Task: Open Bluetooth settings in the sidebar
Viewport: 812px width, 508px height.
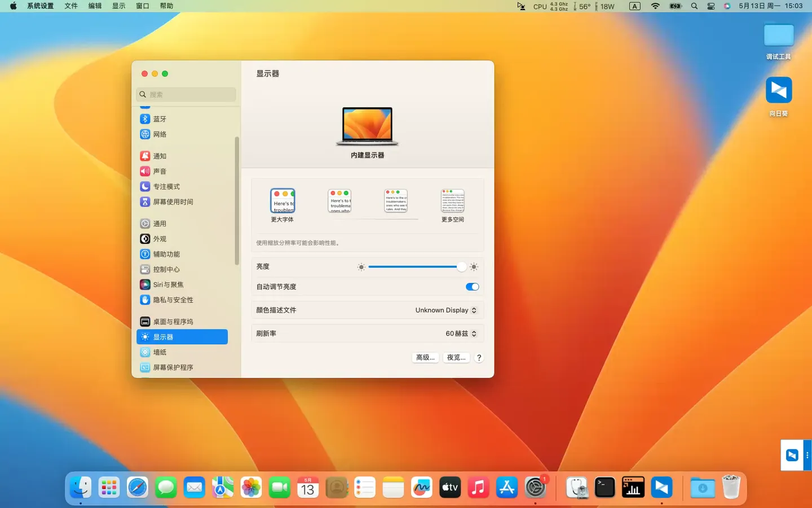Action: (x=159, y=119)
